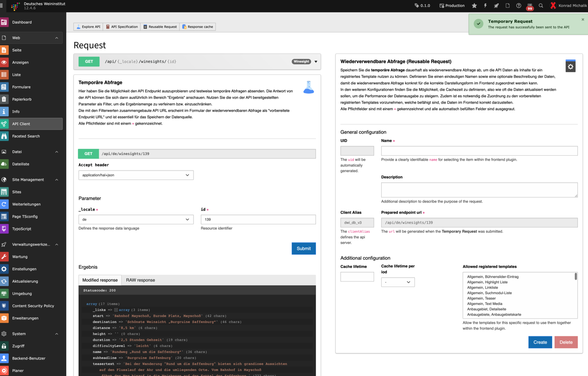
Task: Open the search magnifier in top bar
Action: [x=541, y=6]
